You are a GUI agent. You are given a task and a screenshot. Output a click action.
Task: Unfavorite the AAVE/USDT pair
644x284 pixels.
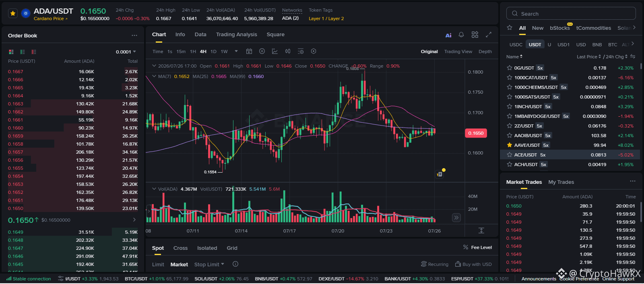(510, 145)
